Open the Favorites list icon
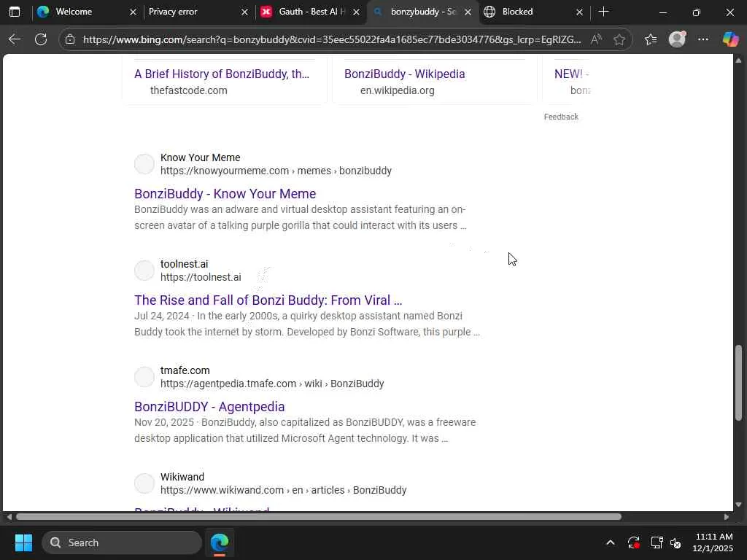 pyautogui.click(x=651, y=39)
